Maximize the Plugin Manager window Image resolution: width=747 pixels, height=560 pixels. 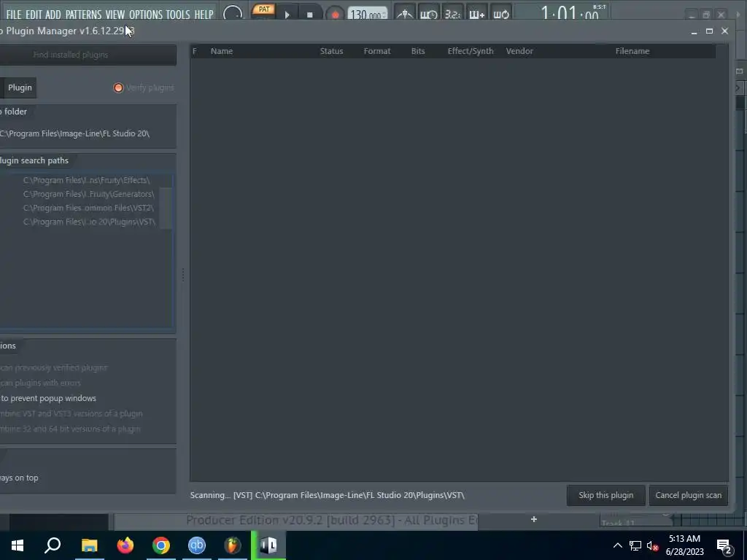[x=709, y=31]
